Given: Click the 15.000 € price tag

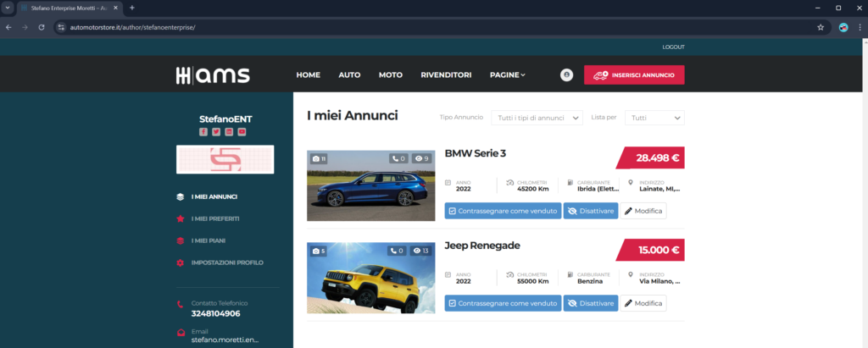Looking at the screenshot, I should coord(651,250).
